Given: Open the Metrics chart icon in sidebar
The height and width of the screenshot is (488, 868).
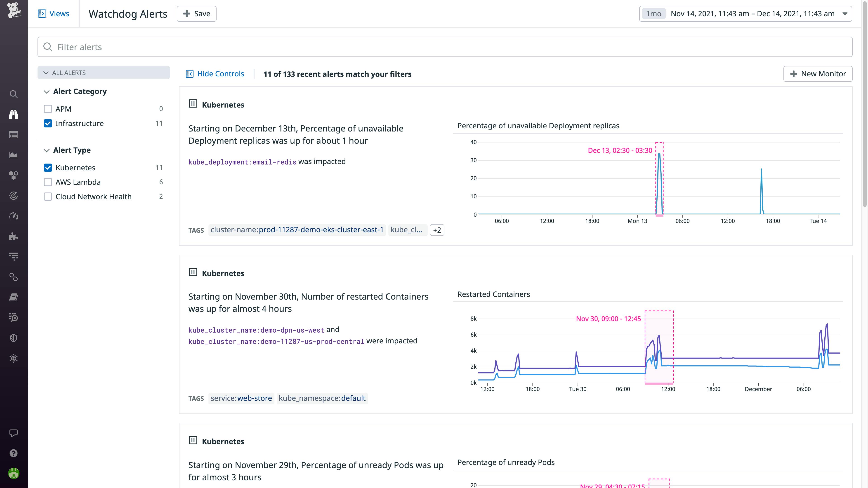Looking at the screenshot, I should click(x=14, y=155).
